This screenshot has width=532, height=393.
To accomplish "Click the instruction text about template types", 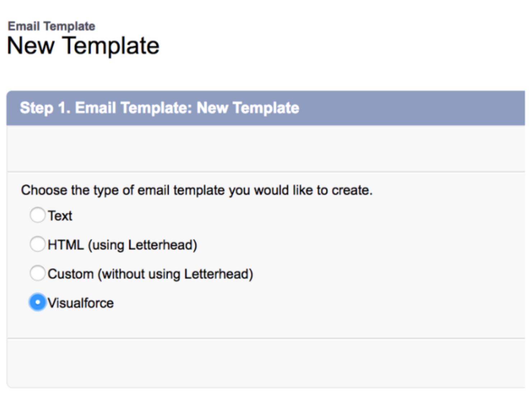I will pos(197,190).
